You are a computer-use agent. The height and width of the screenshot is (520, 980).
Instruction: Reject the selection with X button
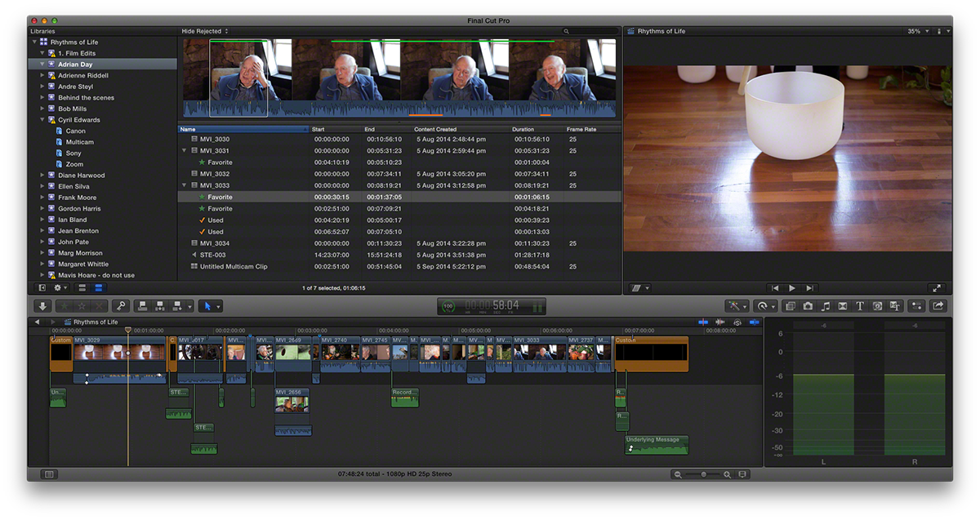99,306
